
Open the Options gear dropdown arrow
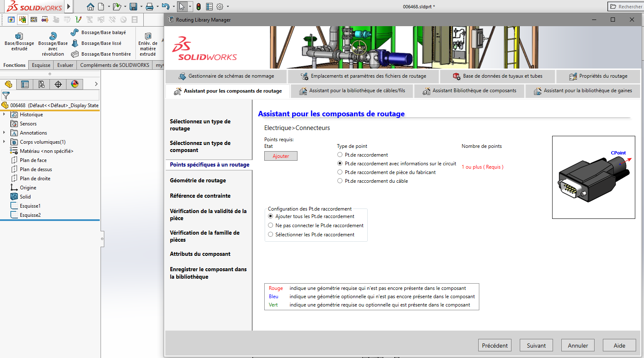point(228,7)
